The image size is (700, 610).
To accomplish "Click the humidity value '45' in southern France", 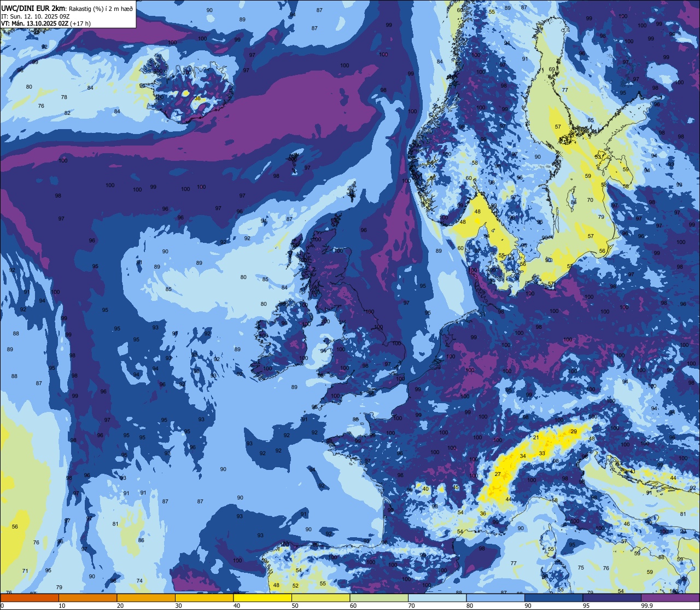I will pos(456,487).
